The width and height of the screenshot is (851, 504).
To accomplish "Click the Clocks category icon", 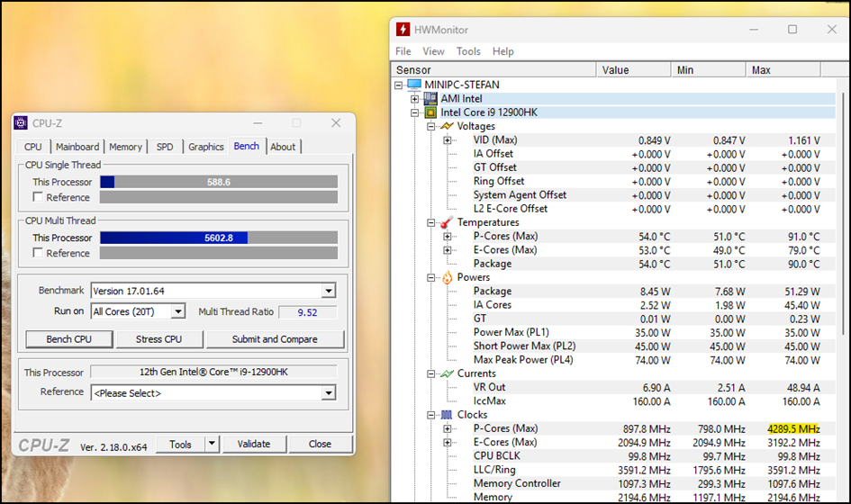I will 447,415.
